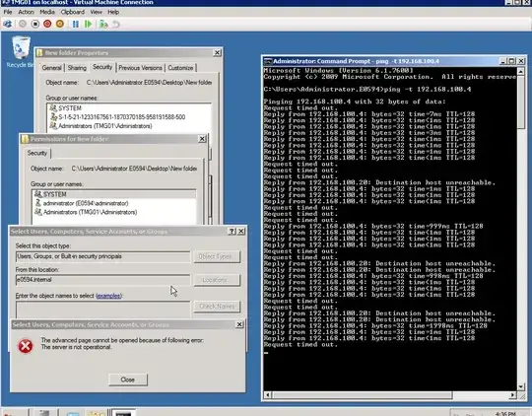
Task: Click the Command Prompt scroll down arrow
Action: click(x=521, y=386)
